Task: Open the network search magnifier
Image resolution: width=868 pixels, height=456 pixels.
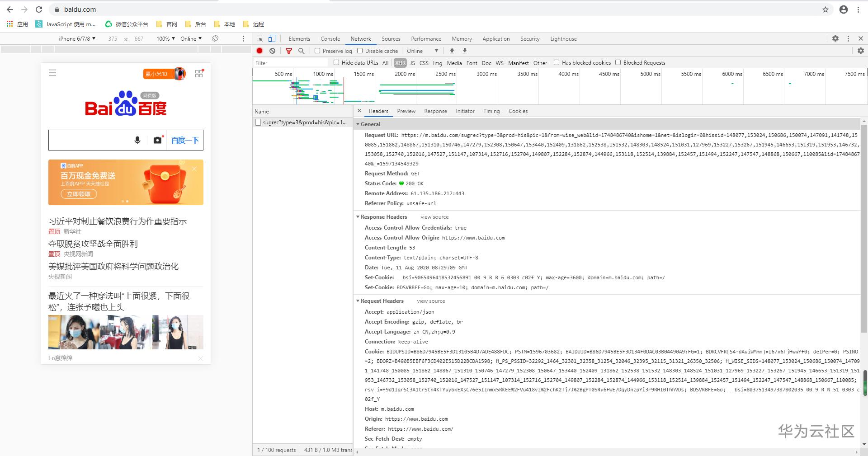Action: point(302,51)
